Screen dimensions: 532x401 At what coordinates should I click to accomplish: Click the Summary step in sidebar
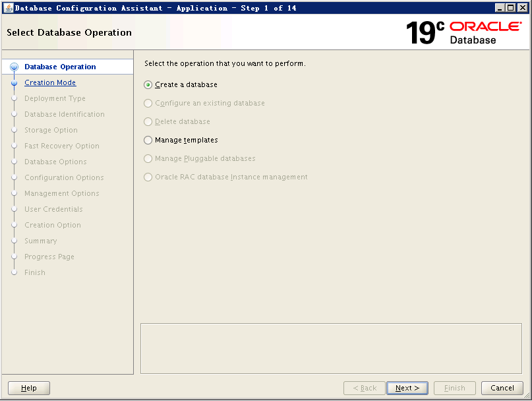[41, 241]
